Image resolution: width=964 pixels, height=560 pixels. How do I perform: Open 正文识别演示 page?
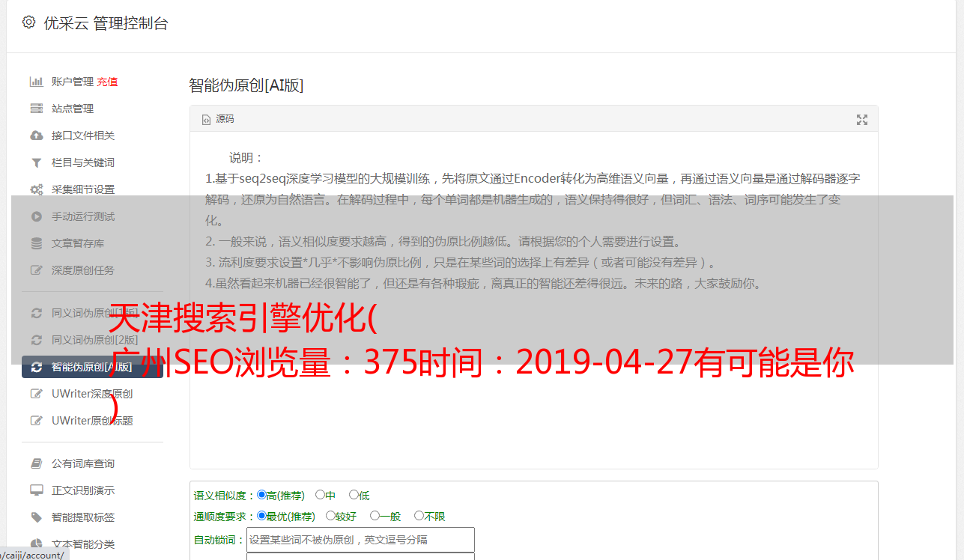pos(83,490)
